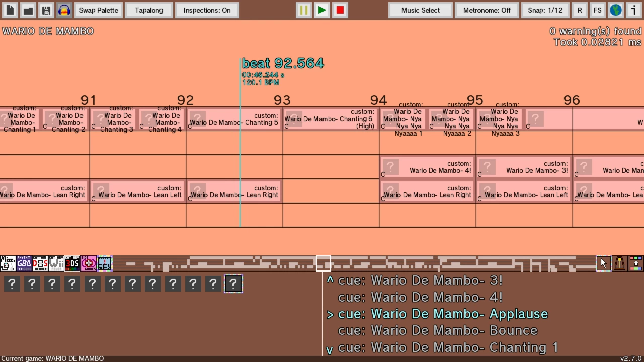Viewport: 644px width, 362px height.
Task: Click the Chanting 6 (High) cue block
Action: coord(330,119)
